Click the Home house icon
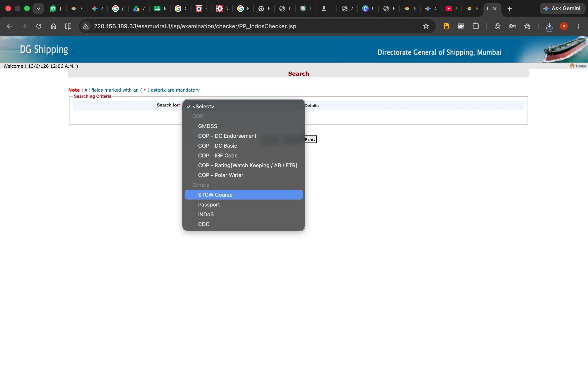The image size is (588, 368). (572, 66)
